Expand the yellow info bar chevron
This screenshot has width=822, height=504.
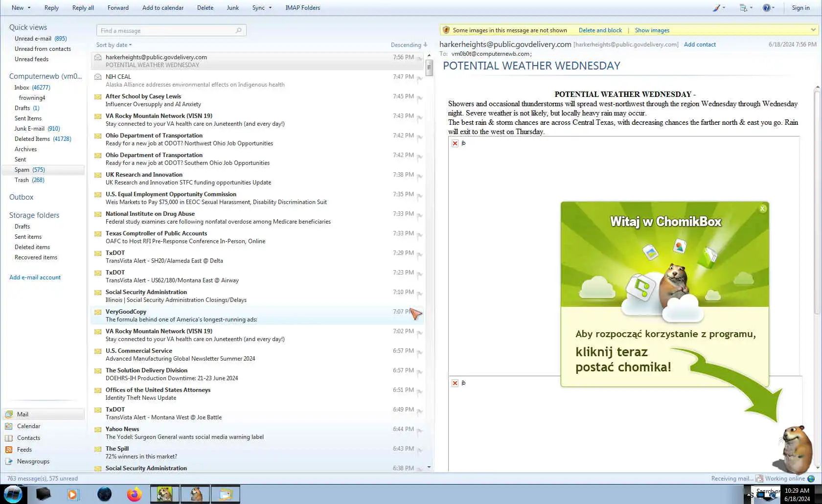(813, 30)
